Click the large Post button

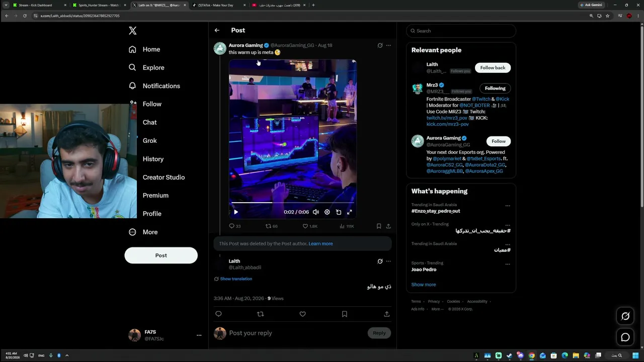click(x=161, y=255)
